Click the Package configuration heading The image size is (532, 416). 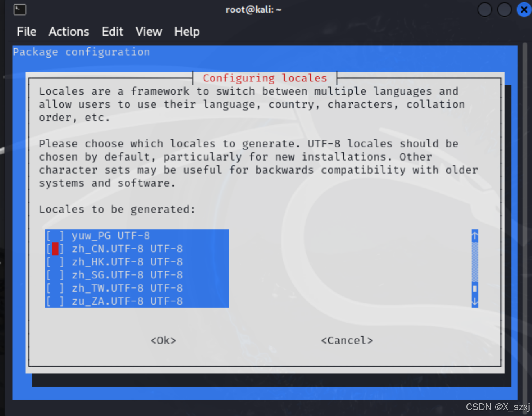81,52
